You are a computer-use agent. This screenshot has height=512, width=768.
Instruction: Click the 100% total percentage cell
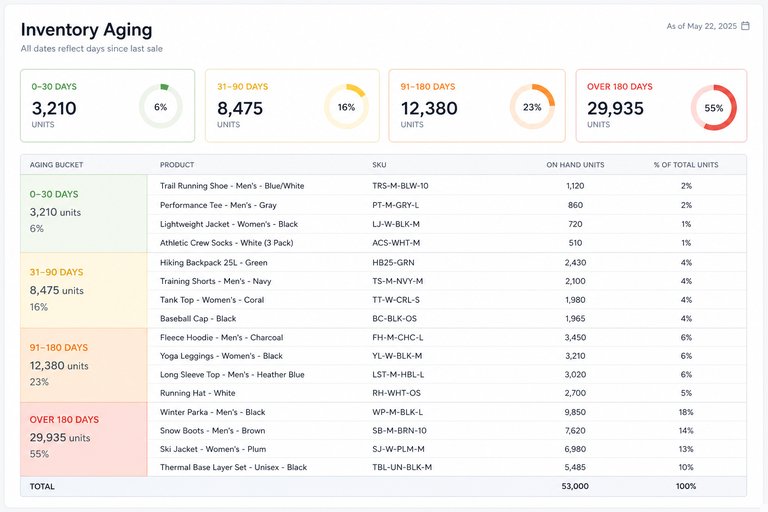[686, 487]
